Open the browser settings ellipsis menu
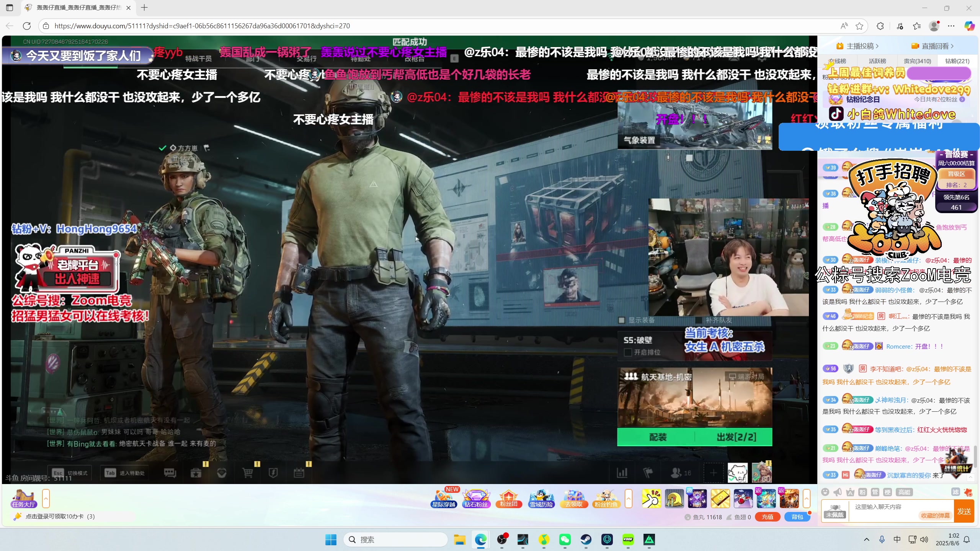 [951, 26]
